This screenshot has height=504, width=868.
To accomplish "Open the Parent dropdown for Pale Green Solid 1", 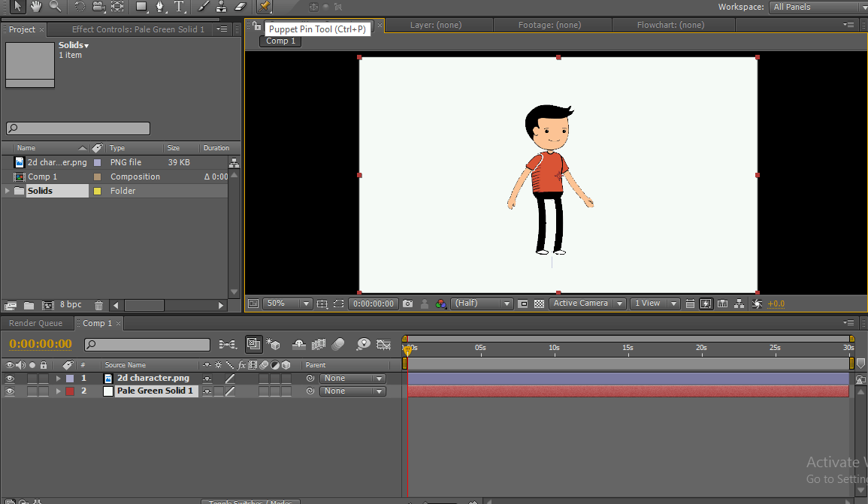I will coord(352,391).
